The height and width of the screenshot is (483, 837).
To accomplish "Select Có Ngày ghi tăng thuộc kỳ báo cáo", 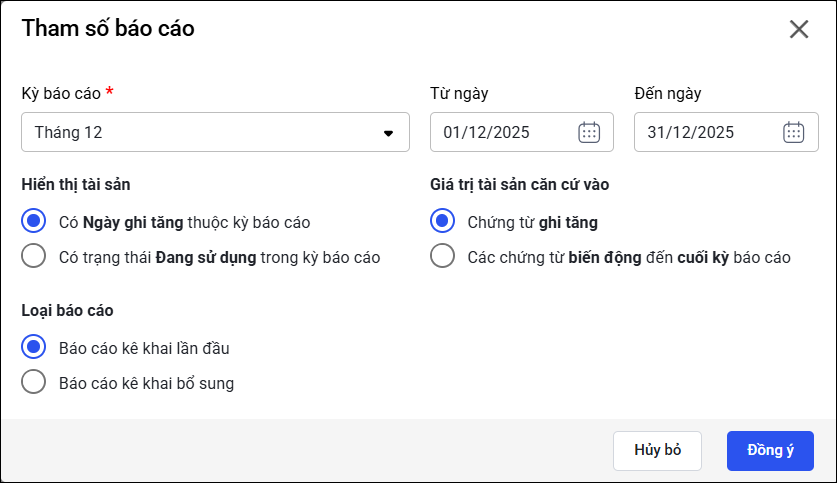I will click(x=34, y=222).
